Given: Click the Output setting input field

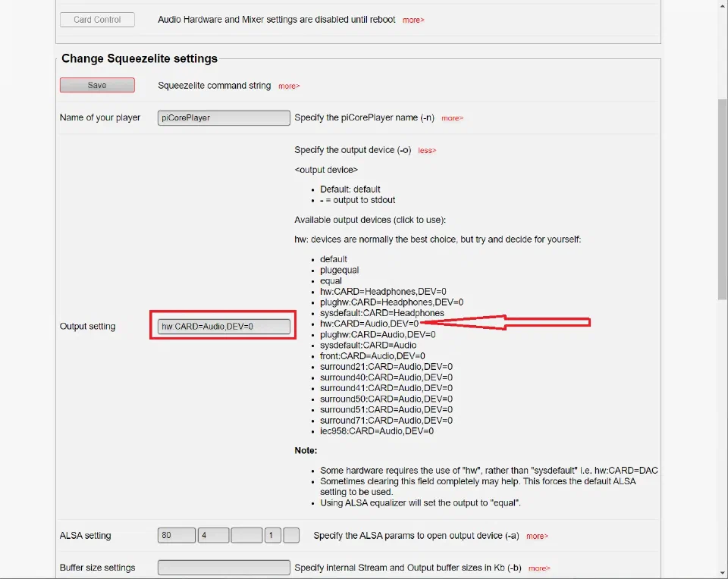Looking at the screenshot, I should [224, 326].
